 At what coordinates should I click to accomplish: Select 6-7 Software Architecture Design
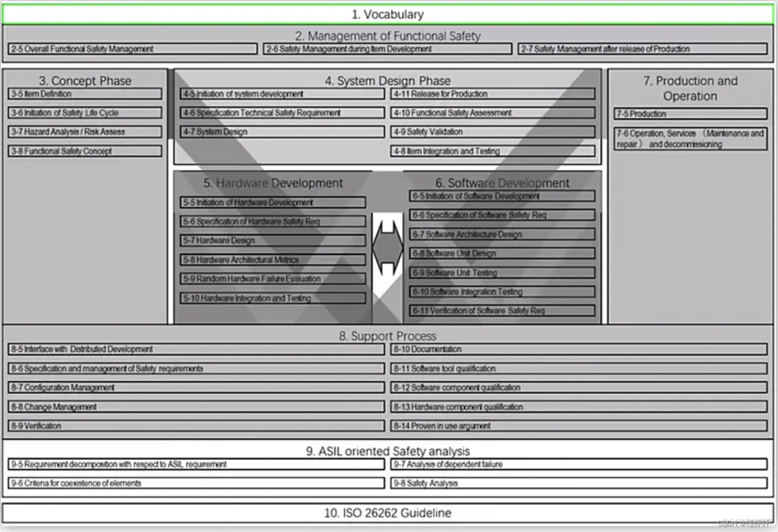pos(502,234)
